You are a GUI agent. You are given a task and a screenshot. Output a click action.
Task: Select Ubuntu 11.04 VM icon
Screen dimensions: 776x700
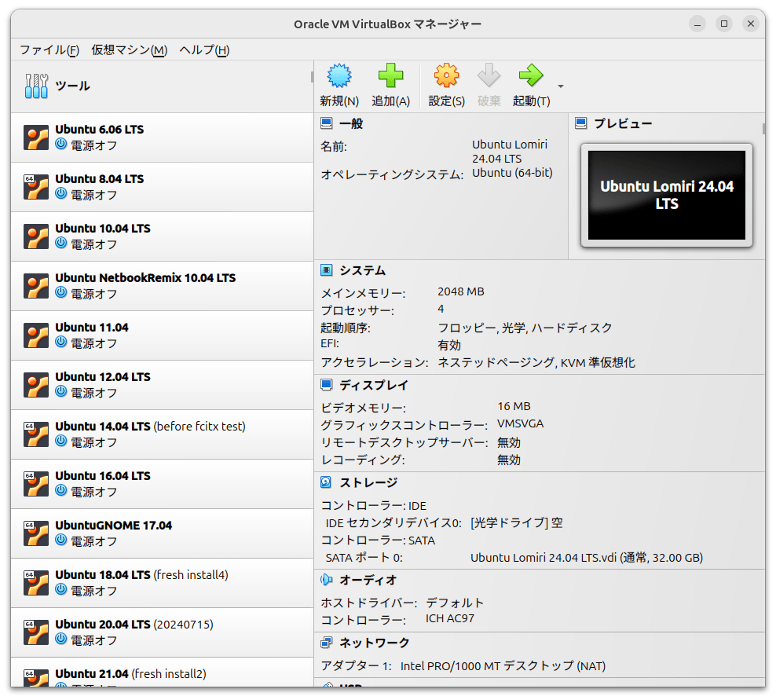point(36,335)
